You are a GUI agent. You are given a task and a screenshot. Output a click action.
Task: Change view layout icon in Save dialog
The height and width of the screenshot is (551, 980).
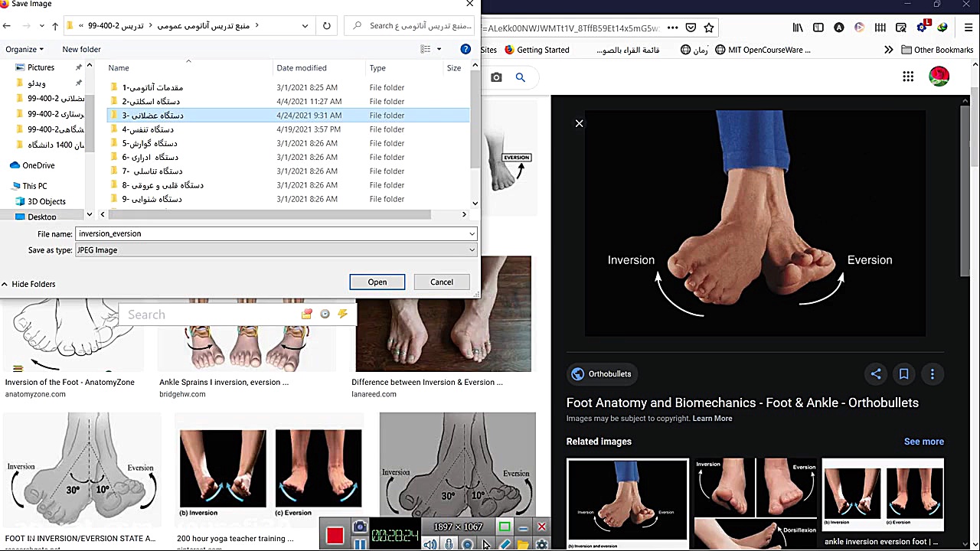coord(426,49)
